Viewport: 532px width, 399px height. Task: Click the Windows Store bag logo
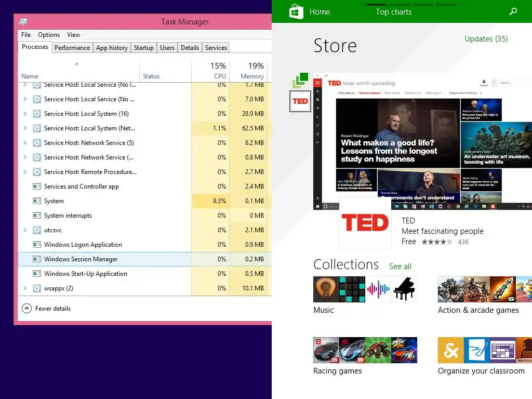coord(296,11)
